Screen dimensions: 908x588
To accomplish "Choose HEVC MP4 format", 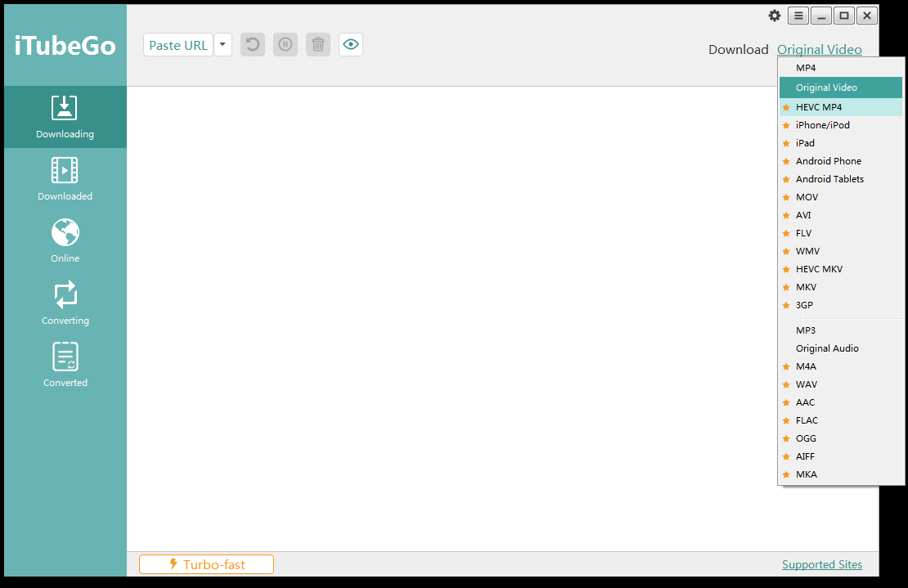I will click(x=840, y=107).
